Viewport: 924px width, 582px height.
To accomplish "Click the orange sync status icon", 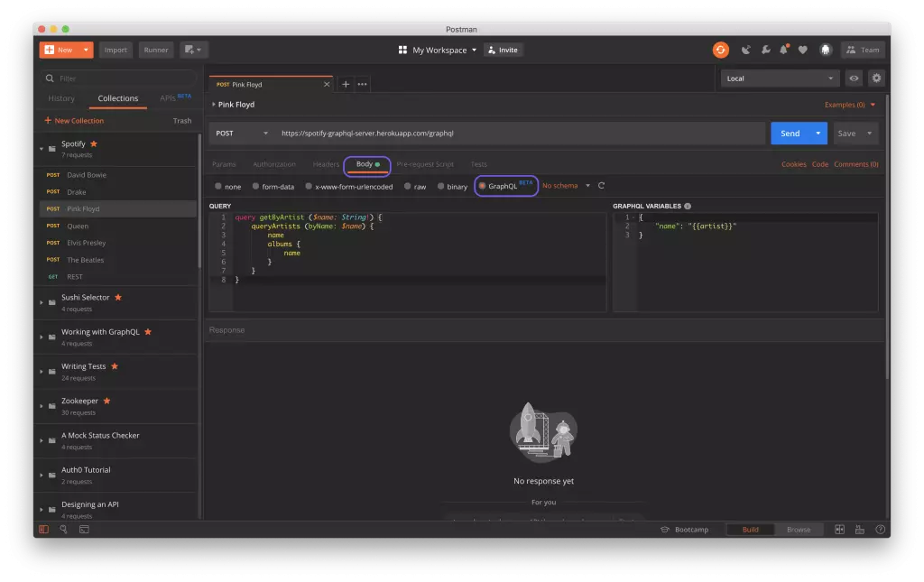I will click(x=720, y=50).
